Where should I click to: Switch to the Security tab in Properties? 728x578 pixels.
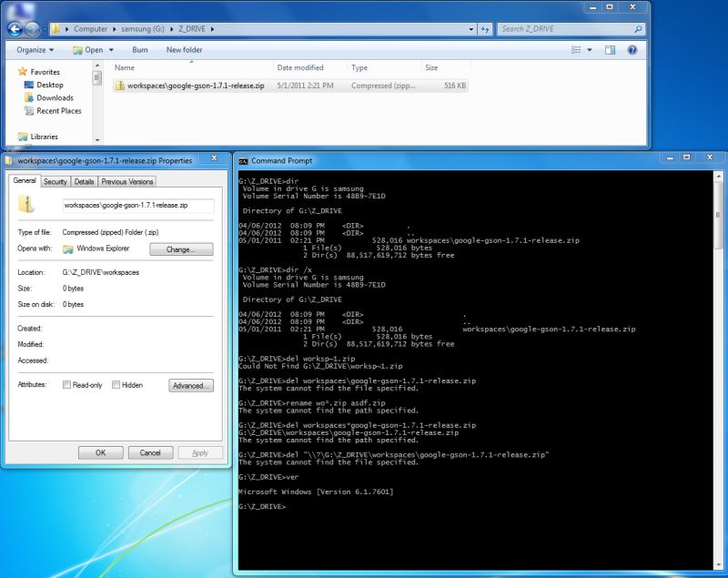[56, 181]
